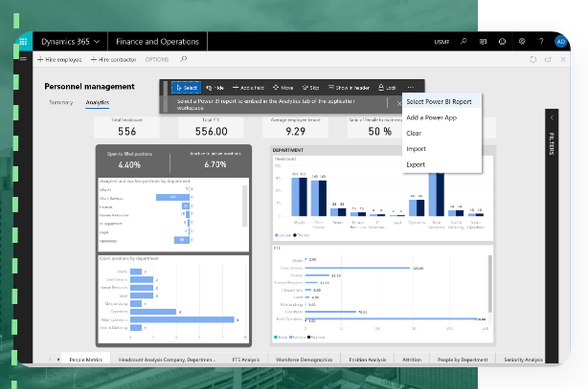
Task: Close the personalization message bar
Action: click(399, 104)
